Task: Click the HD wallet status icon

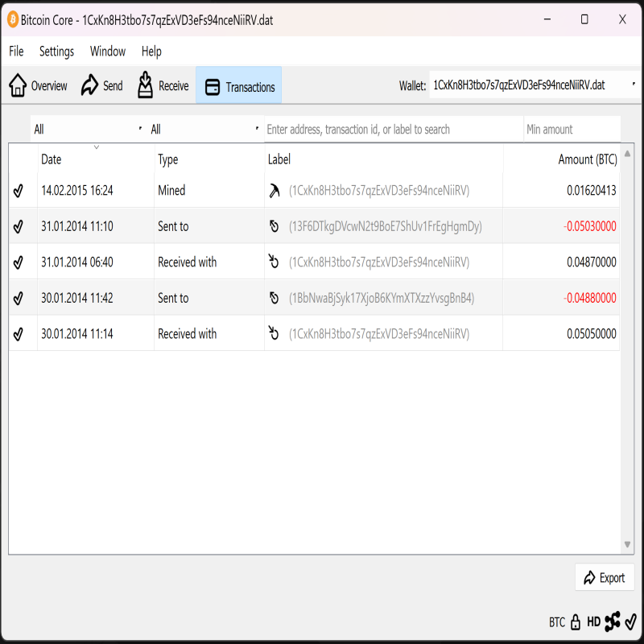Action: [594, 622]
